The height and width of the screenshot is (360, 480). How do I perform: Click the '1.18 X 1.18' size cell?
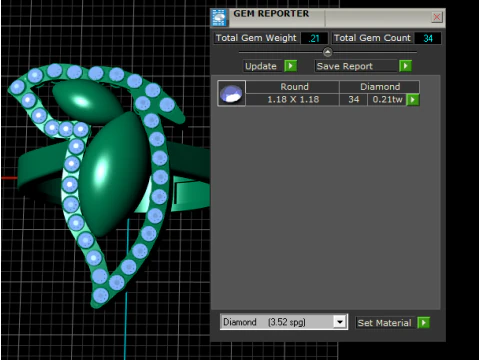tap(293, 99)
